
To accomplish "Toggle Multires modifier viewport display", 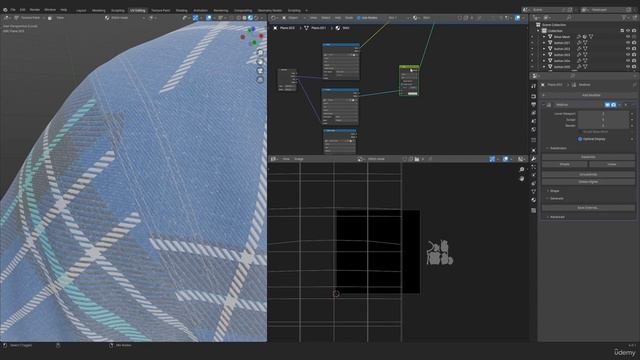I will click(x=607, y=105).
